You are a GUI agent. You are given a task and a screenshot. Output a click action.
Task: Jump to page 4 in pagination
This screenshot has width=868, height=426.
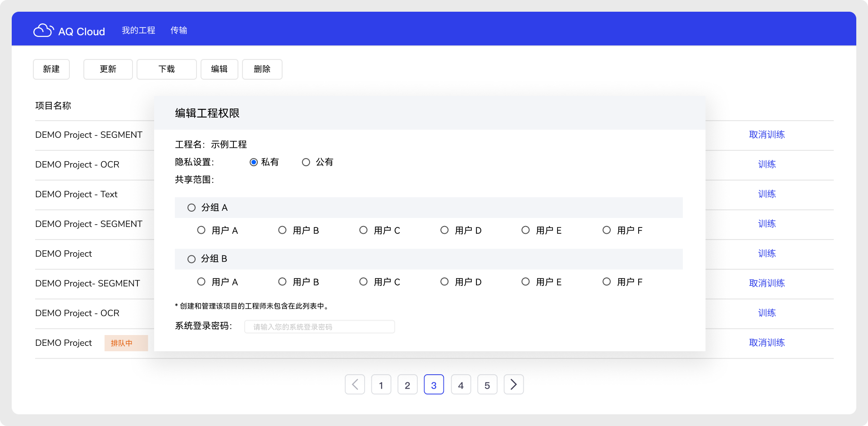coord(461,385)
